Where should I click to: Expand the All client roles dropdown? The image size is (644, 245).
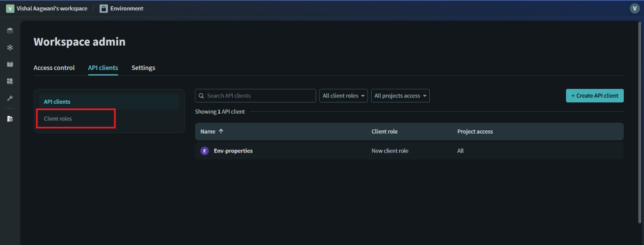click(344, 96)
